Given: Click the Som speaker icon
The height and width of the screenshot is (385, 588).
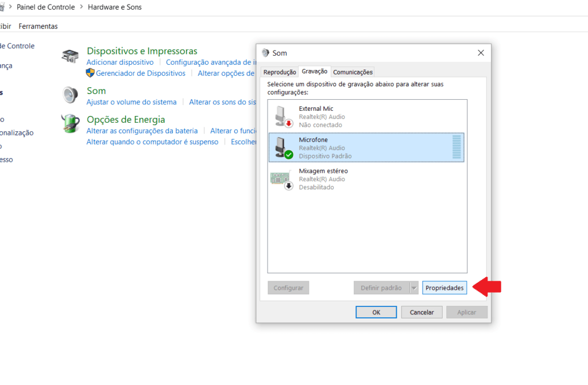Looking at the screenshot, I should (x=69, y=95).
